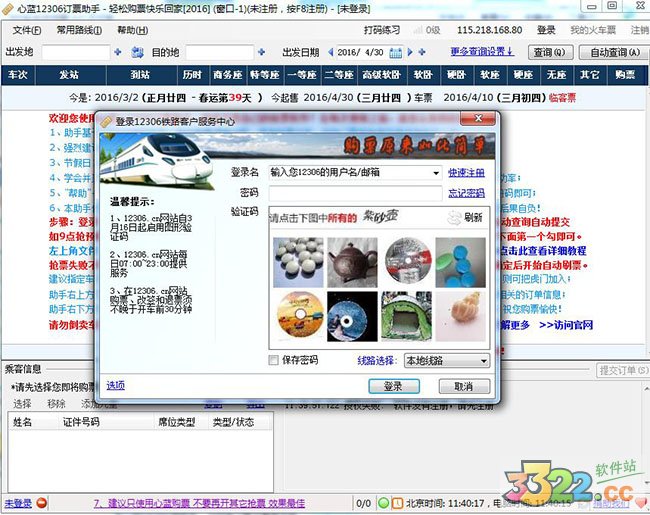Screen dimensions: 650x515
Task: Click the 点击此查看详细教程 link
Action: coord(543,250)
